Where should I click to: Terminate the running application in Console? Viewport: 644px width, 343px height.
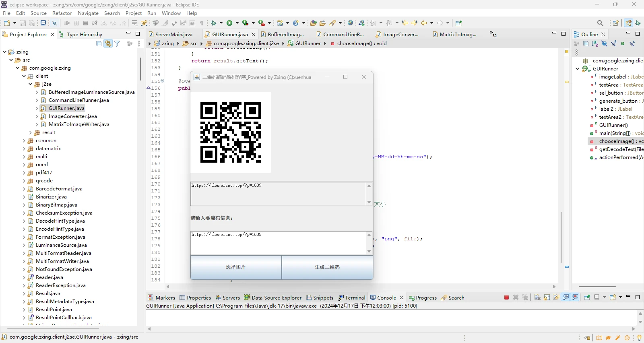(x=506, y=298)
